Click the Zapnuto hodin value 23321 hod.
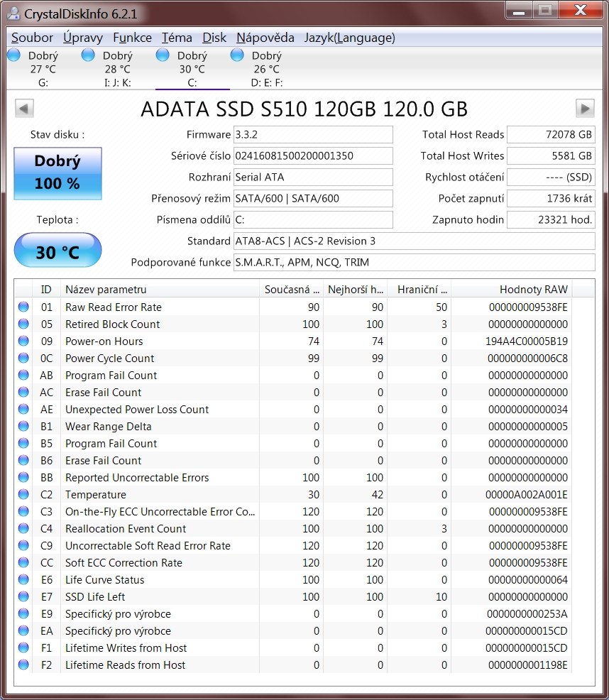This screenshot has width=609, height=700. 551,219
